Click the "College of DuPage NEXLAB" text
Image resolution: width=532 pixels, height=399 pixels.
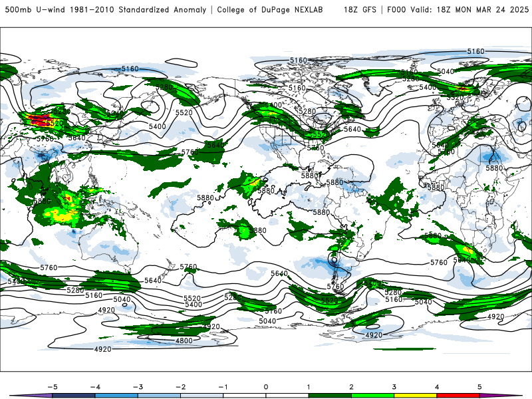coord(270,9)
